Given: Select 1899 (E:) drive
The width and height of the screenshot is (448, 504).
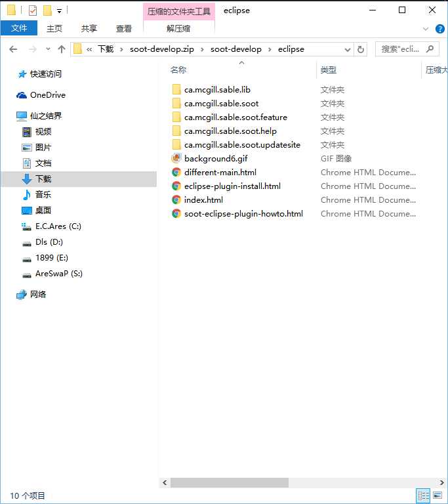Looking at the screenshot, I should 51,258.
